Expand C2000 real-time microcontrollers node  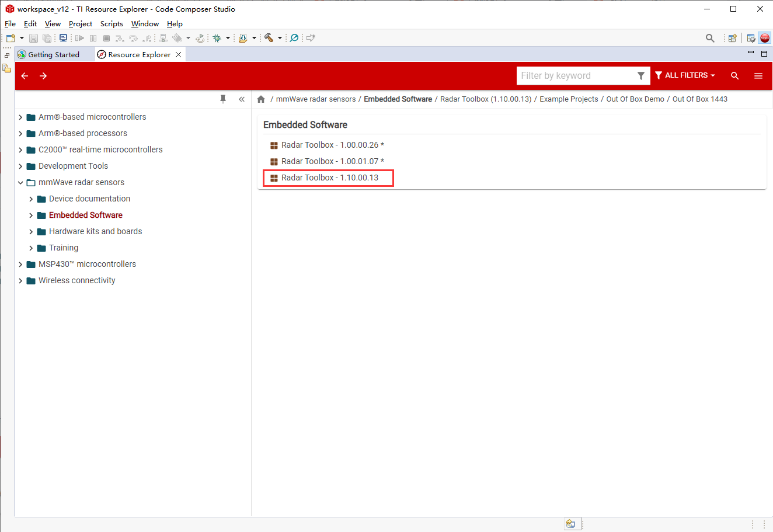(x=20, y=150)
